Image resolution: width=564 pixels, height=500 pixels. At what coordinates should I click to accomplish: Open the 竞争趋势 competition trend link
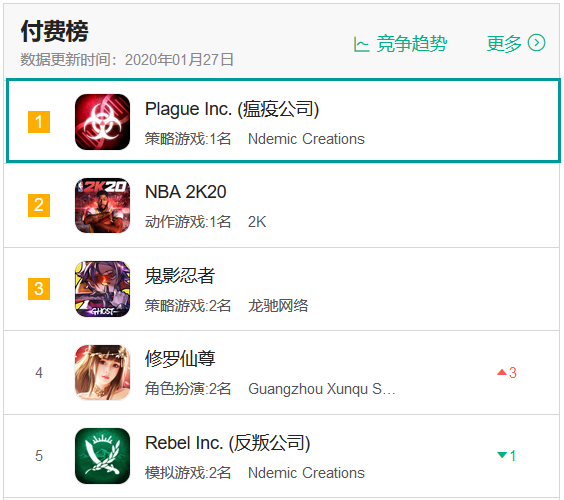click(411, 44)
